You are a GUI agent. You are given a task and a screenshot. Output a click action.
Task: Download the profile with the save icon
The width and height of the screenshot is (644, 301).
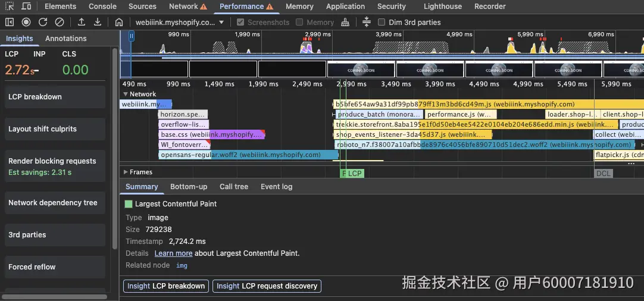tap(98, 22)
